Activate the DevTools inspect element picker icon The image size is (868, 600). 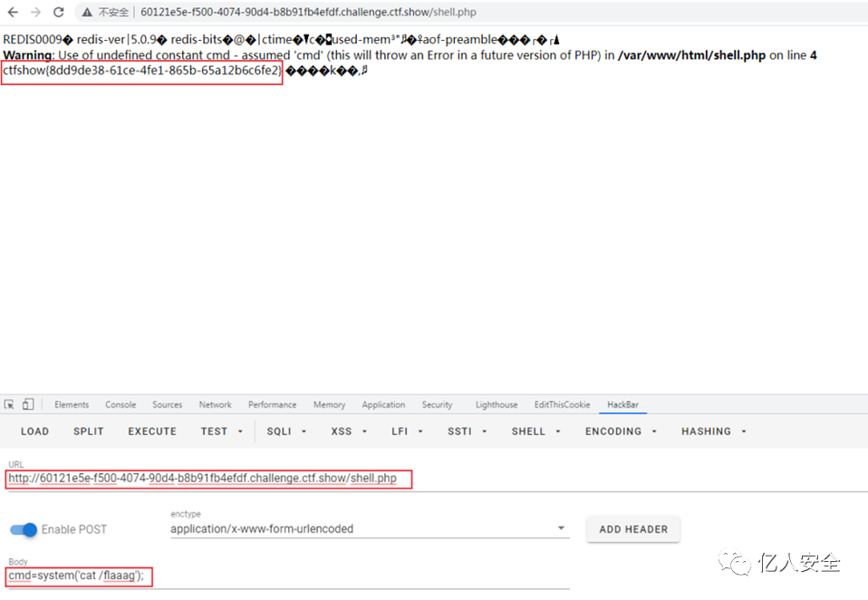point(9,404)
